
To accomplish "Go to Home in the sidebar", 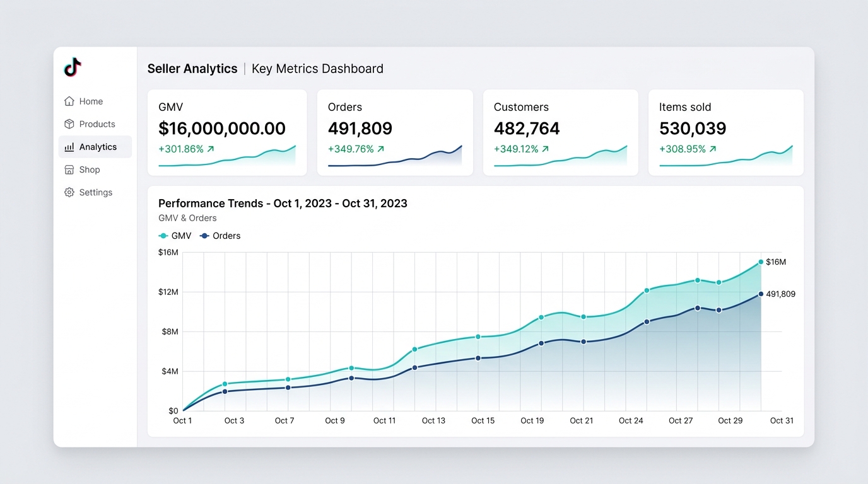I will pyautogui.click(x=95, y=101).
